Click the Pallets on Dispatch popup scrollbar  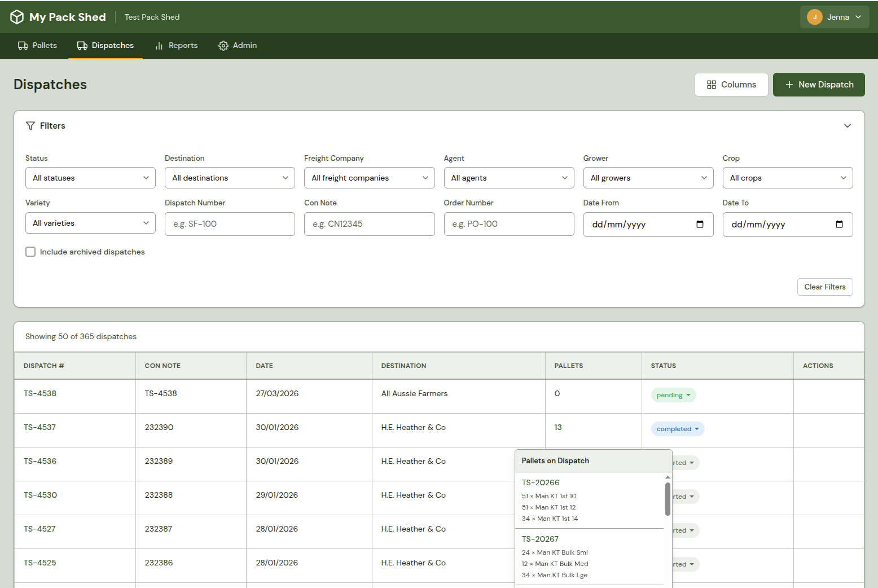668,499
